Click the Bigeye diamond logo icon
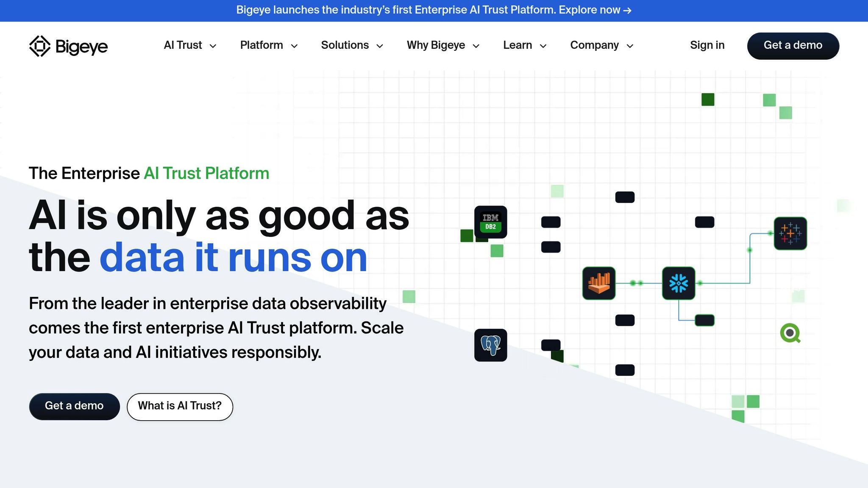Screen dimensions: 868x488 click(40, 46)
